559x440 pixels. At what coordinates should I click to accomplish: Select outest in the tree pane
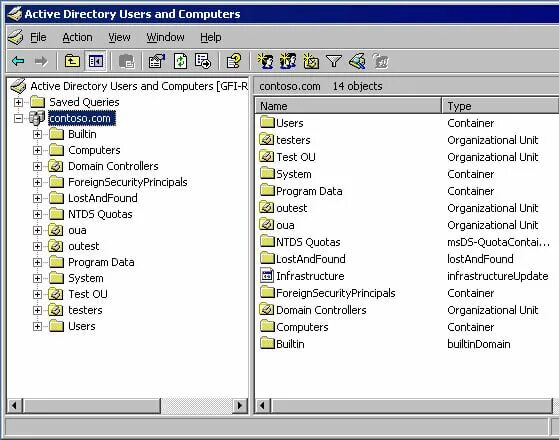click(x=84, y=246)
